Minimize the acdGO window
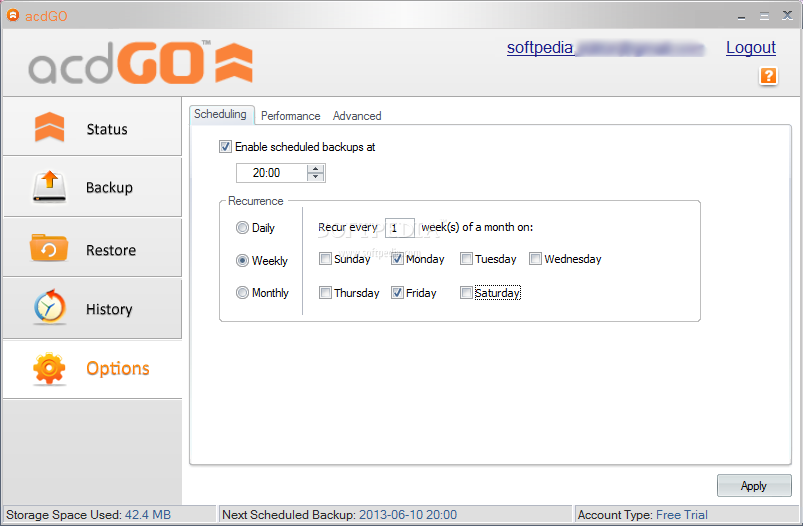Image resolution: width=803 pixels, height=526 pixels. pos(741,16)
